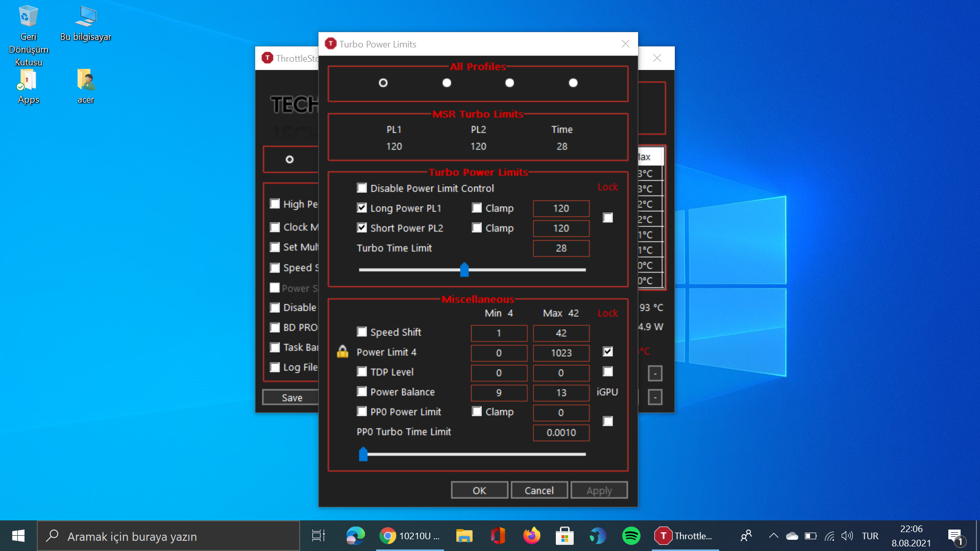This screenshot has width=980, height=551.
Task: Click the Short Power PL2 value field
Action: (x=561, y=228)
